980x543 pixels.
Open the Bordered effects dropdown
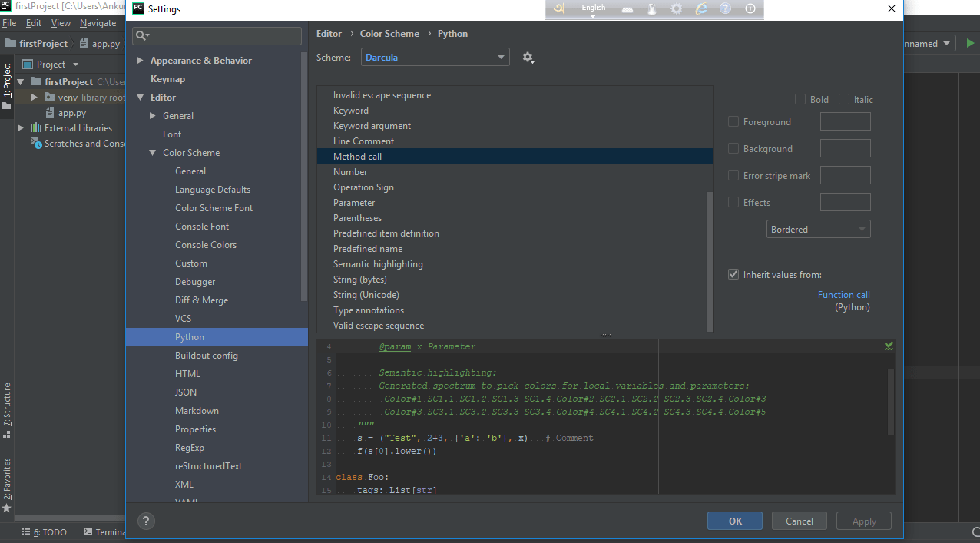[818, 228]
